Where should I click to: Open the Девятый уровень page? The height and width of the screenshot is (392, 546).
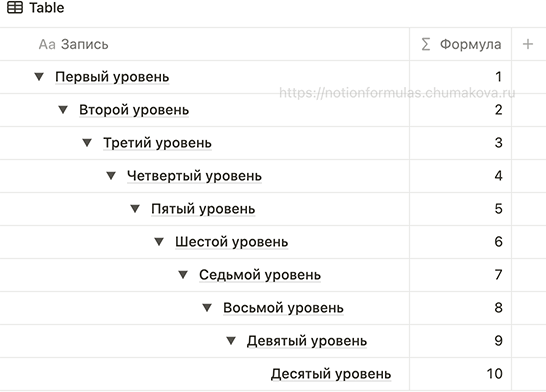pos(307,341)
